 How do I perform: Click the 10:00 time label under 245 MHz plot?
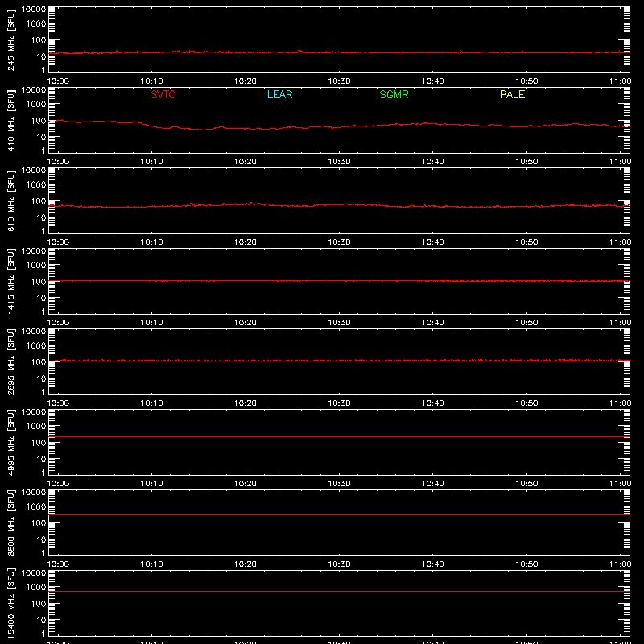[58, 81]
